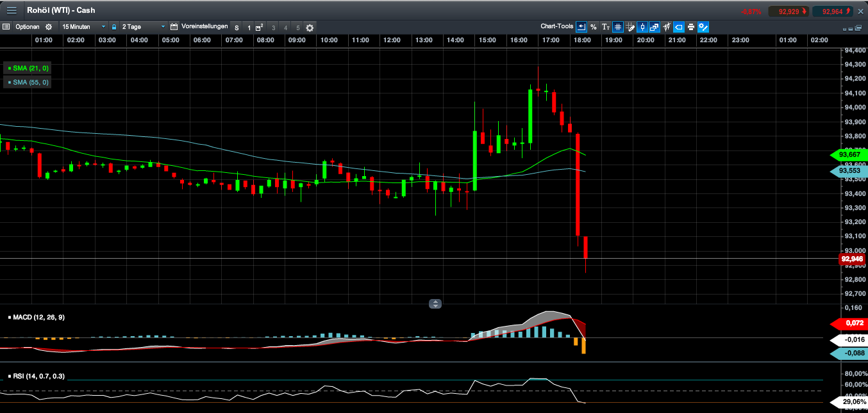The width and height of the screenshot is (868, 413).
Task: Open the hamburger main menu
Action: coord(12,10)
